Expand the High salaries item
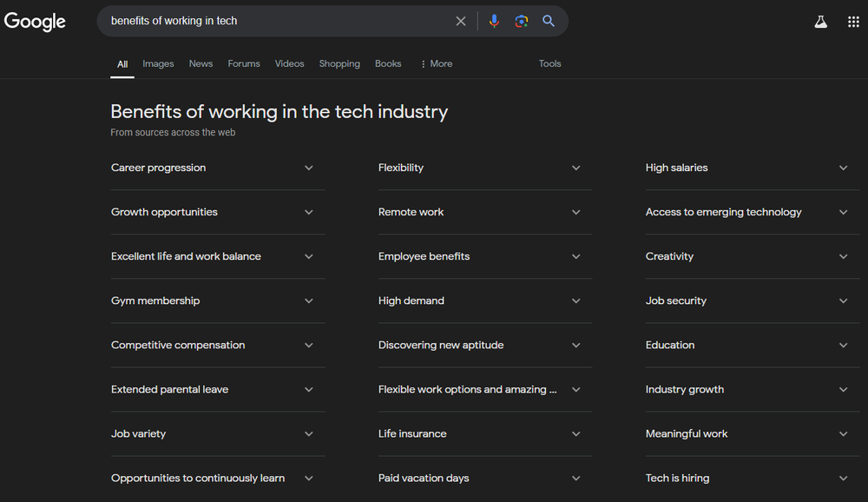Image resolution: width=868 pixels, height=502 pixels. coord(843,167)
